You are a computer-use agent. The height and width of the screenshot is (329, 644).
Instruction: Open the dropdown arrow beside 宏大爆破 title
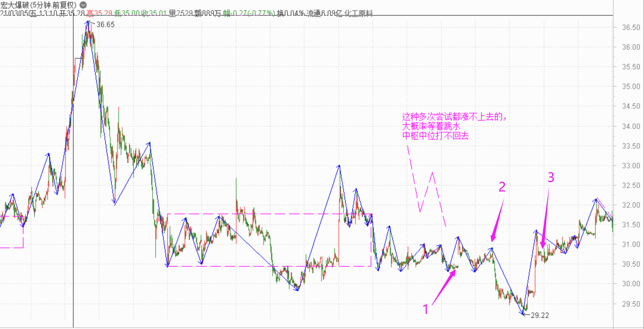point(83,5)
